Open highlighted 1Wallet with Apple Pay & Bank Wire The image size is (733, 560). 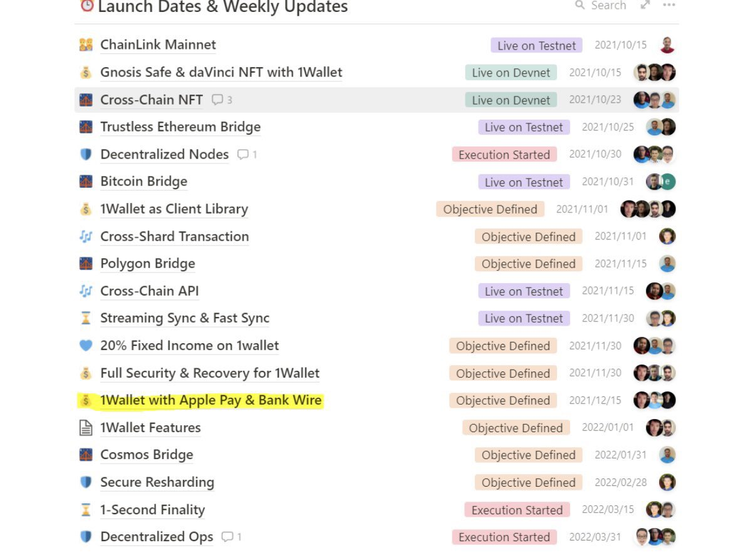211,400
